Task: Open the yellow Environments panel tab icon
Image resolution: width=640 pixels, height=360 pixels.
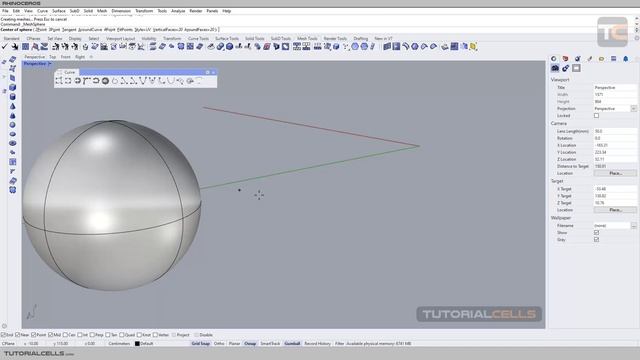Action: coord(601,59)
